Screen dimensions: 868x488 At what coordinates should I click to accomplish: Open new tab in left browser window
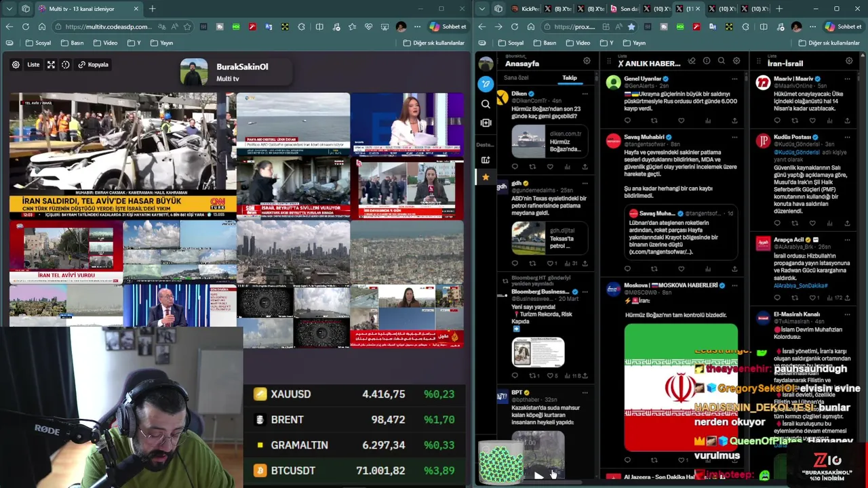pyautogui.click(x=153, y=9)
